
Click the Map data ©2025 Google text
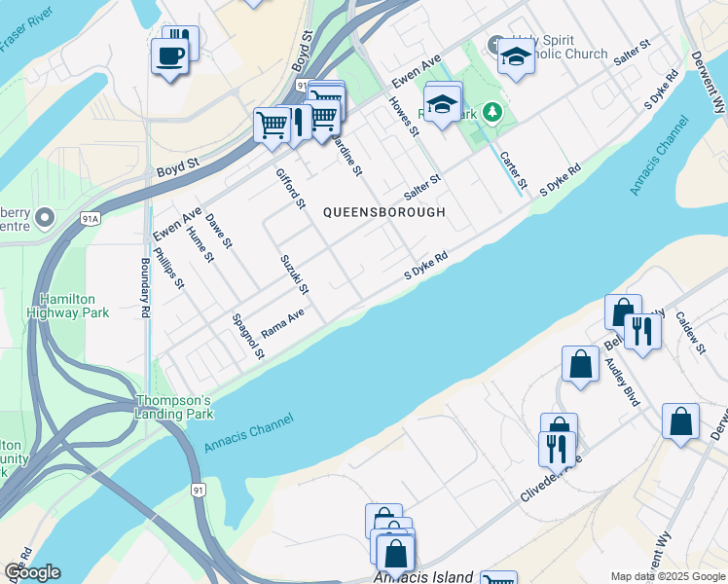[668, 577]
